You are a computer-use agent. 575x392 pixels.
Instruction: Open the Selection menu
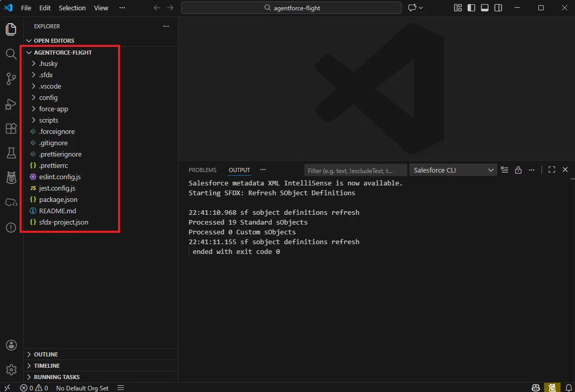pos(72,8)
